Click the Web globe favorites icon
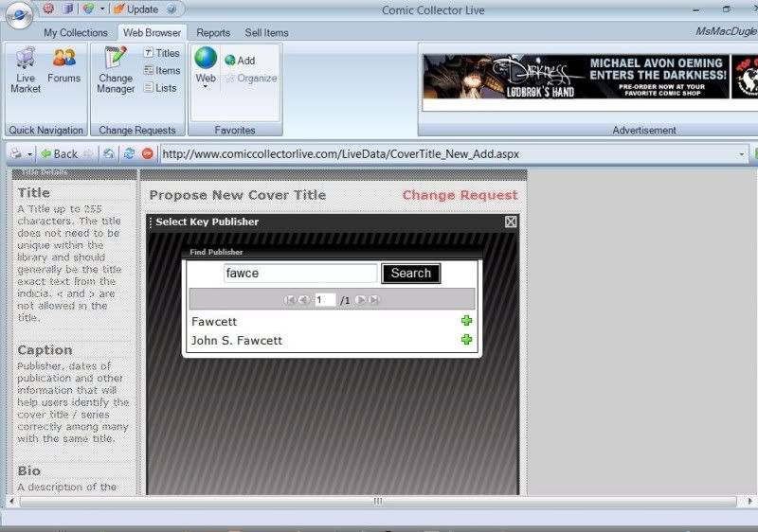Screen dimensions: 758x532 tap(206, 59)
